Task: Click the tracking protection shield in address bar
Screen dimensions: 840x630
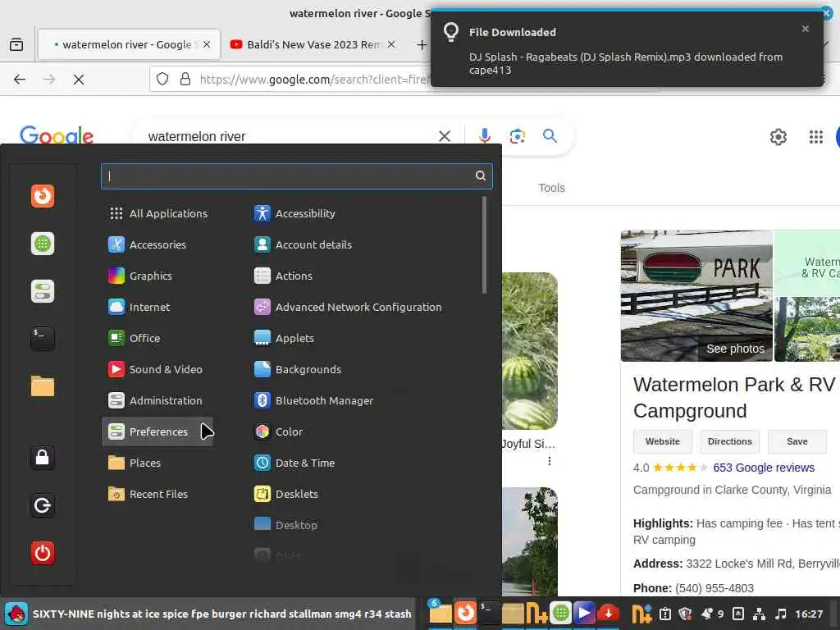Action: point(162,80)
